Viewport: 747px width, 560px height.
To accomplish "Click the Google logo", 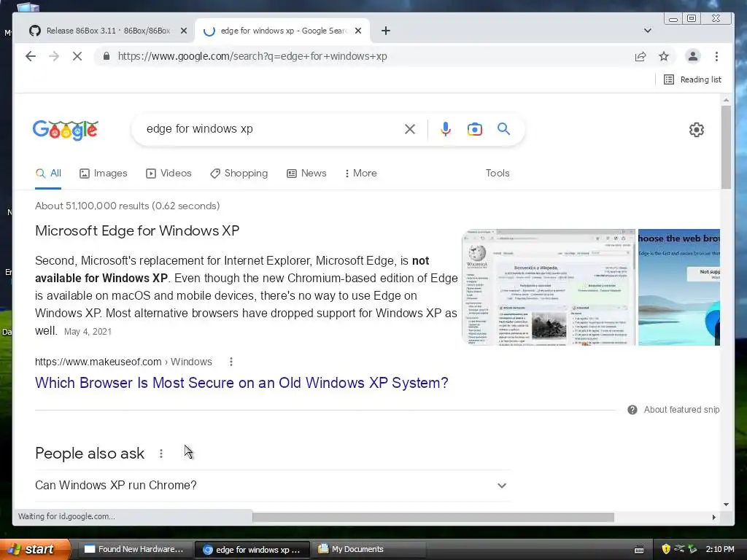I will click(x=65, y=130).
